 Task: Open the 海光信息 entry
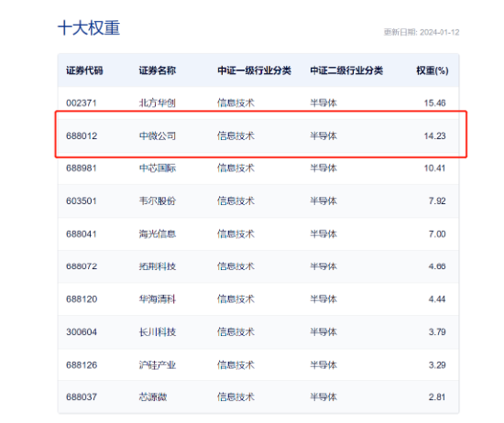(158, 233)
